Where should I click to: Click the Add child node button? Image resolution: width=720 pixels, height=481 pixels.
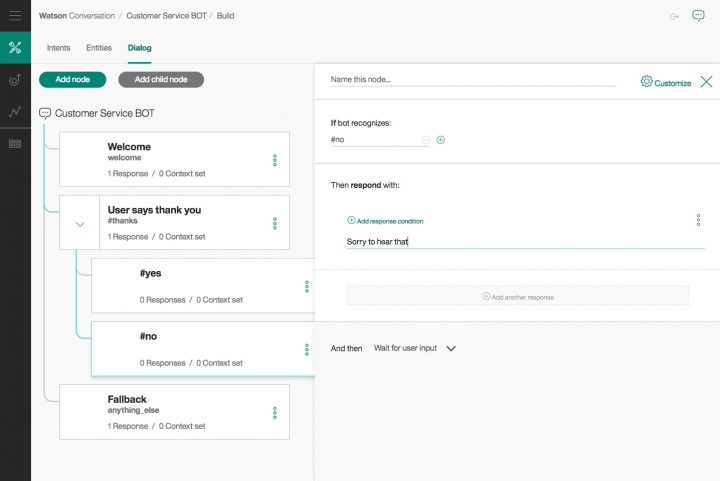point(161,79)
